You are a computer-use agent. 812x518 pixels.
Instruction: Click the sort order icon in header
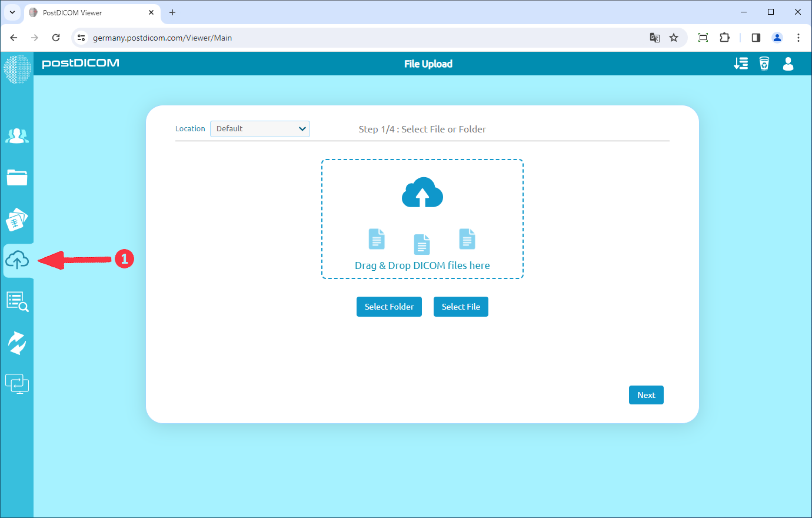pos(741,64)
